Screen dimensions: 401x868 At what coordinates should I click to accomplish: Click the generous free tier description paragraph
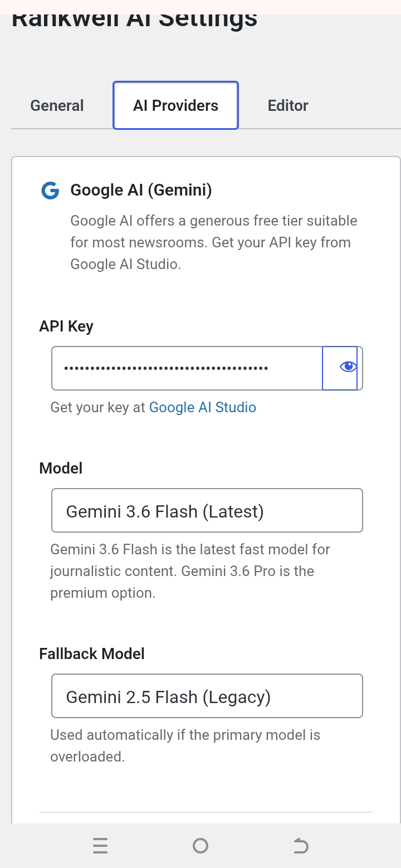(214, 242)
